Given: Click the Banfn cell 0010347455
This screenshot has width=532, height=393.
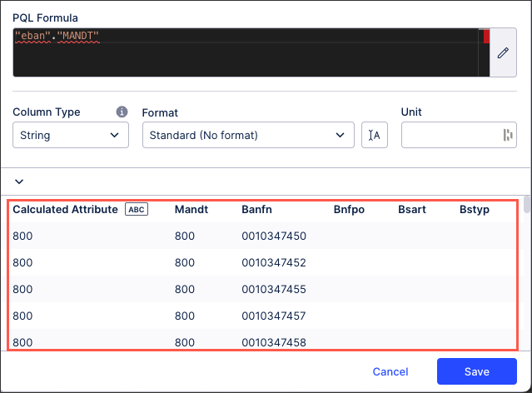Looking at the screenshot, I should 274,289.
